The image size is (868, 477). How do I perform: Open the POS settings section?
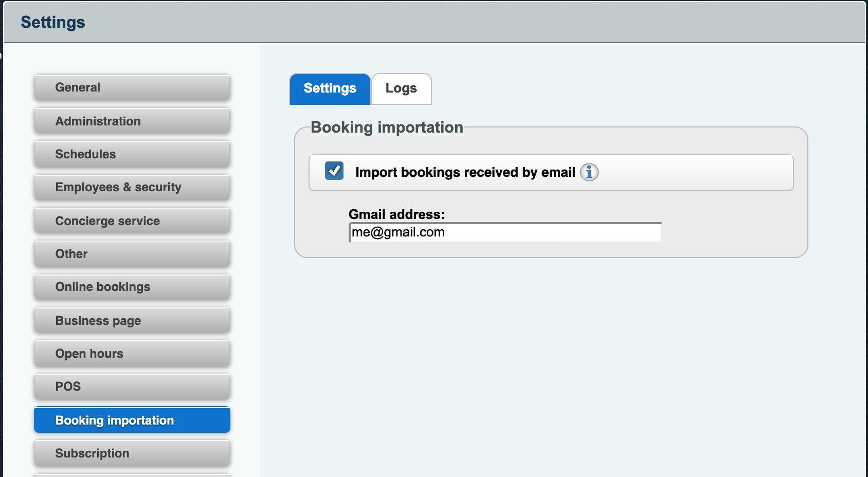point(132,387)
